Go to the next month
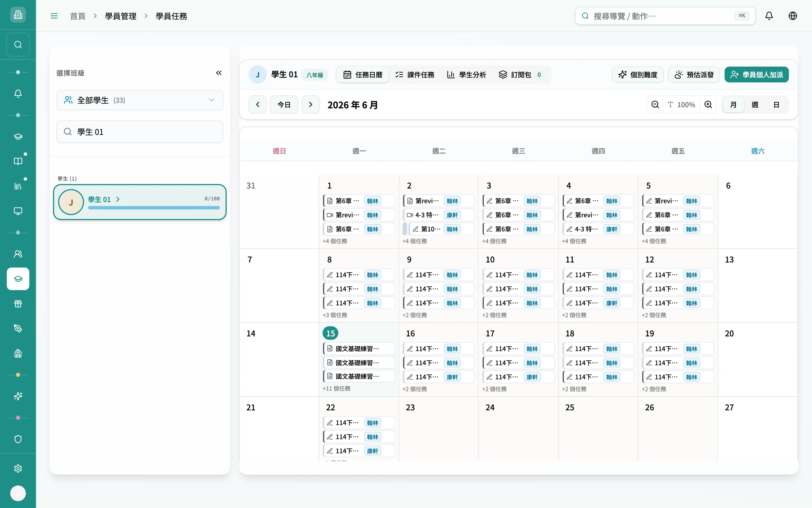This screenshot has height=508, width=812. (311, 104)
